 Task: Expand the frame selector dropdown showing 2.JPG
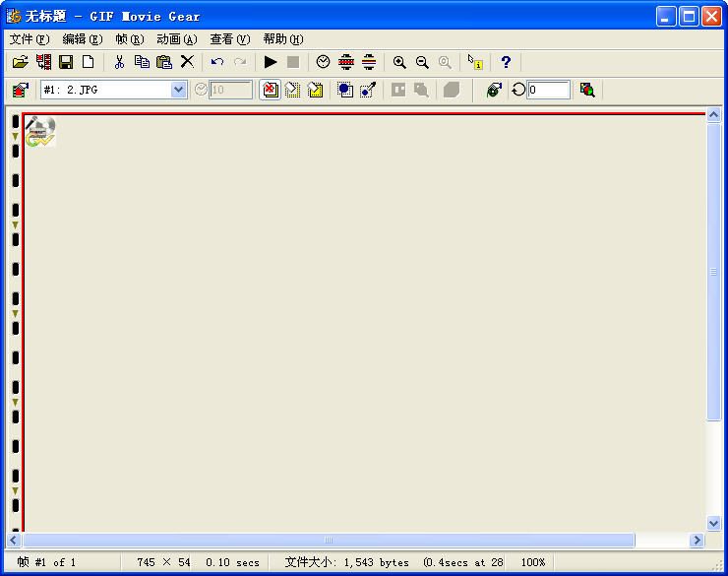(178, 90)
